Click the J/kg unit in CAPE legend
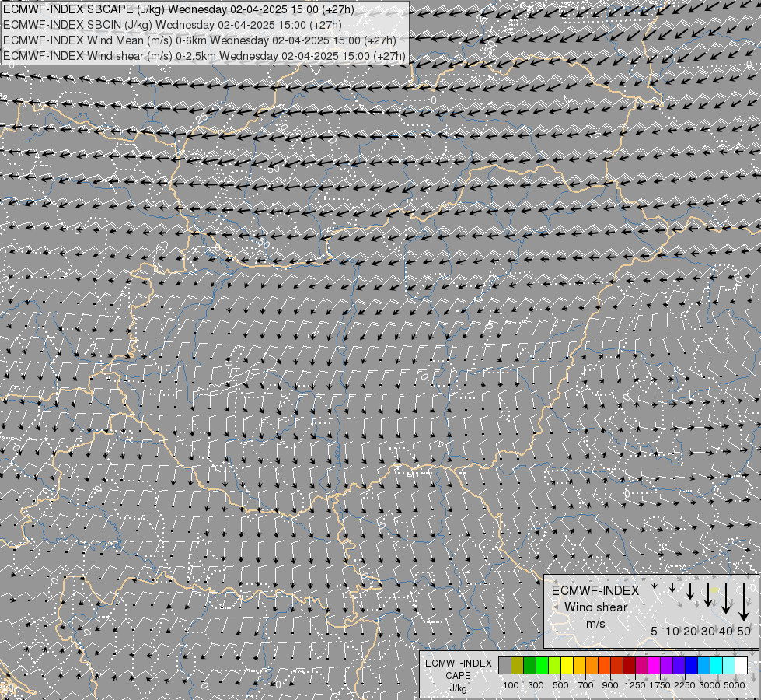This screenshot has width=761, height=700. (458, 688)
